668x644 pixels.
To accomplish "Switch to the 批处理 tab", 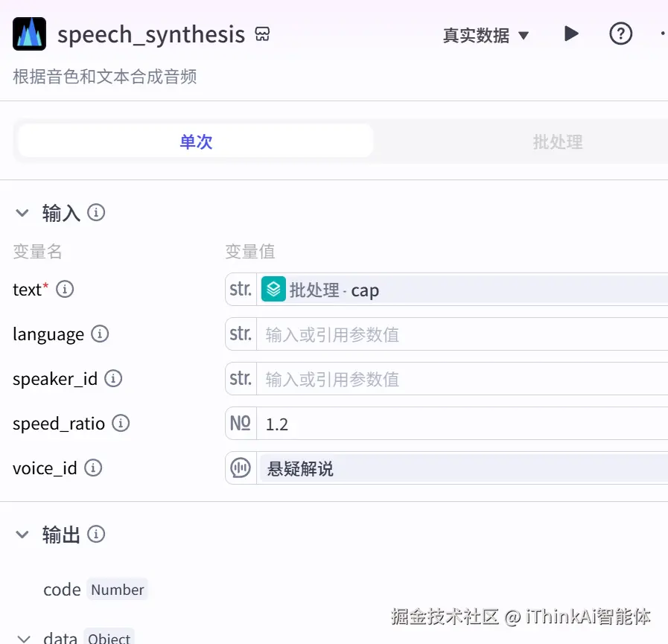I will 556,140.
